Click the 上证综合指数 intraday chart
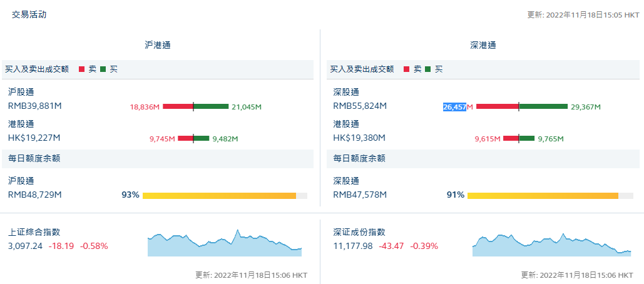 [x=225, y=244]
